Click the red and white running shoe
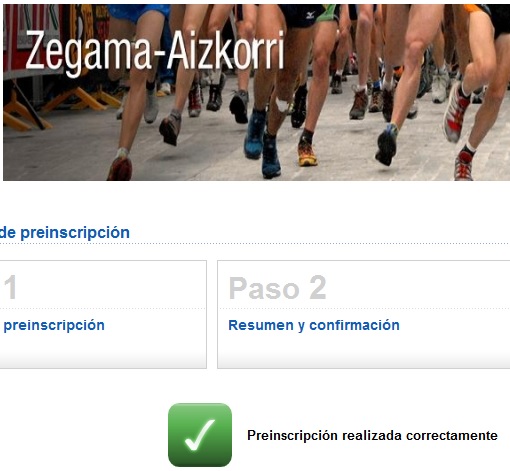The image size is (510, 471). 456,113
